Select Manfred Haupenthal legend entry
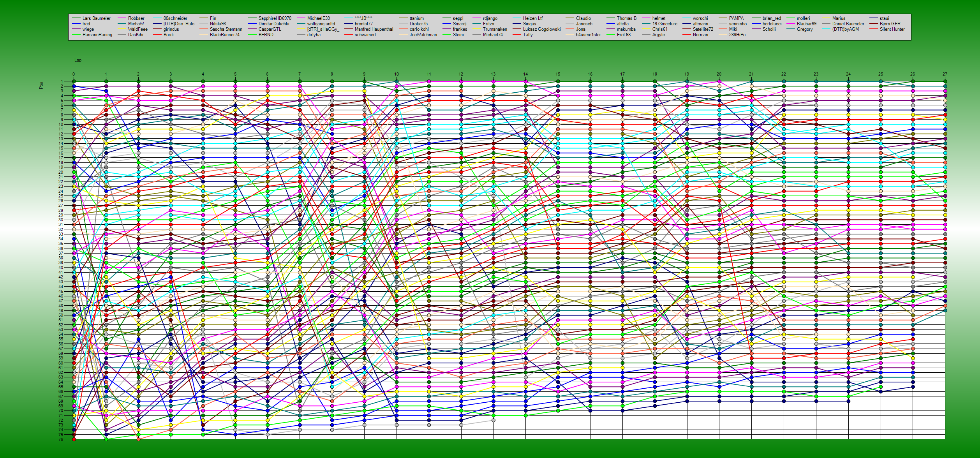 coord(374,29)
